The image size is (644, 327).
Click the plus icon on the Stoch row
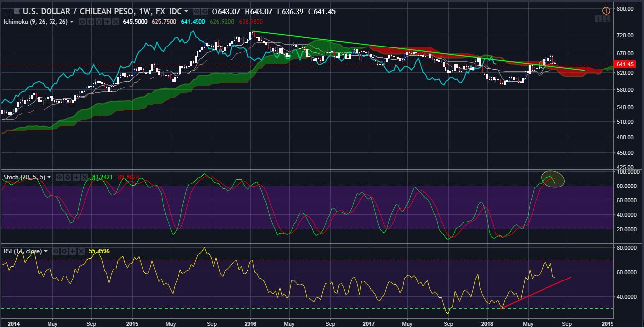(x=76, y=177)
